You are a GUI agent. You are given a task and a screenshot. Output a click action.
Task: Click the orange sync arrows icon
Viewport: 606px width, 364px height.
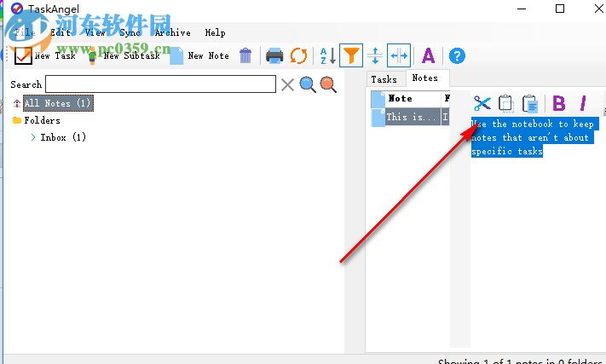coord(298,55)
